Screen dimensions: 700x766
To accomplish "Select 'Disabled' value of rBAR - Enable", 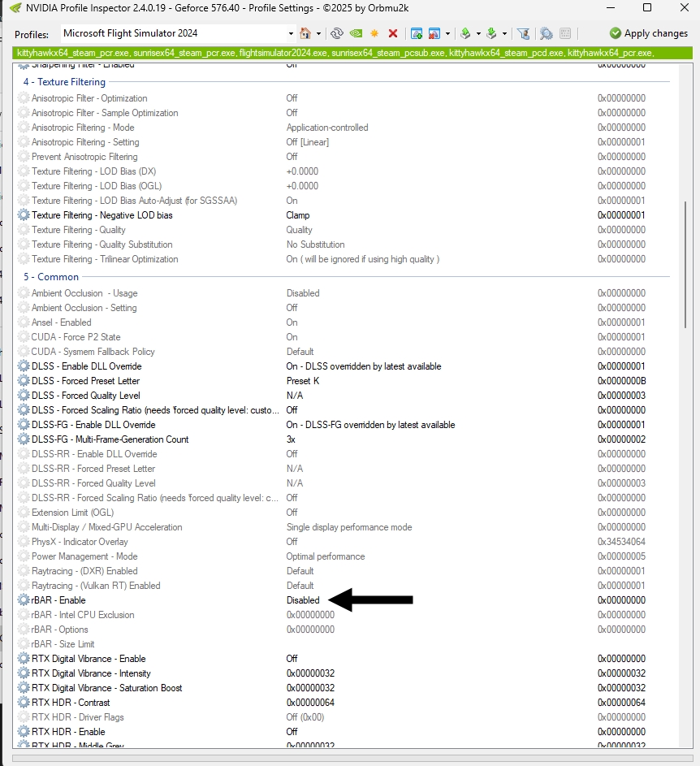I will coord(303,600).
